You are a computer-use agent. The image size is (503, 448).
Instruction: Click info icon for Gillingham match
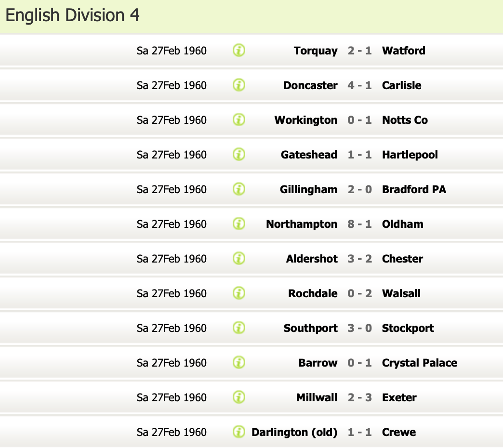(x=239, y=189)
